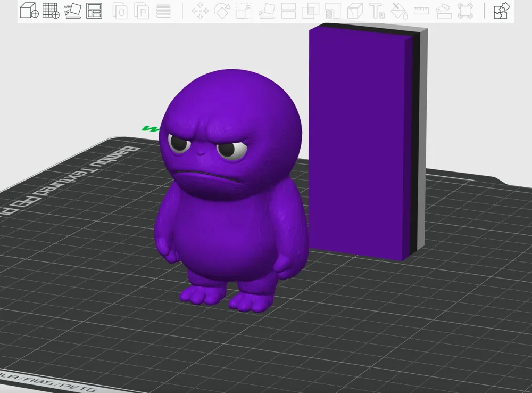Run Auto orient on the model

click(72, 11)
